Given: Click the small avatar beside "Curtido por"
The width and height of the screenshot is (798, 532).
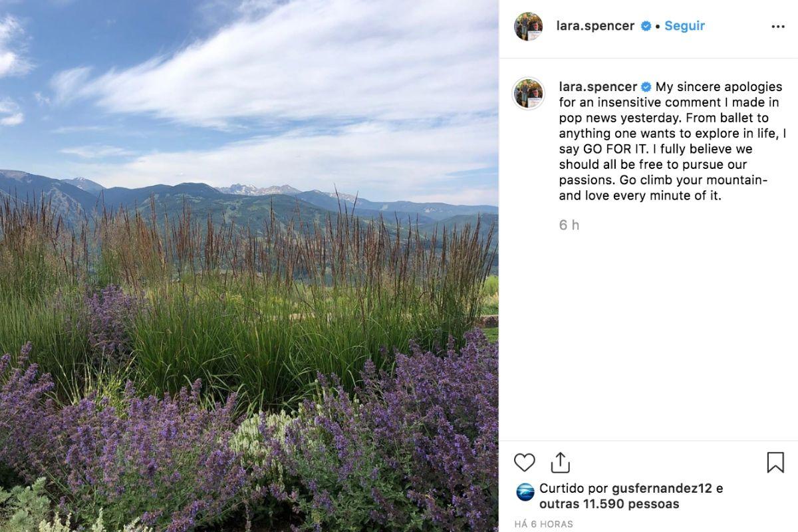Looking at the screenshot, I should 525,492.
